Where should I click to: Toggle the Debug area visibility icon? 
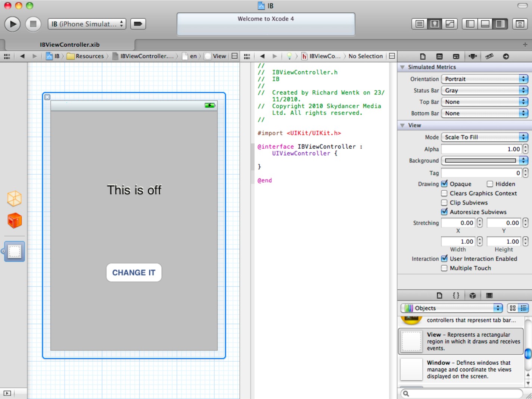click(485, 24)
